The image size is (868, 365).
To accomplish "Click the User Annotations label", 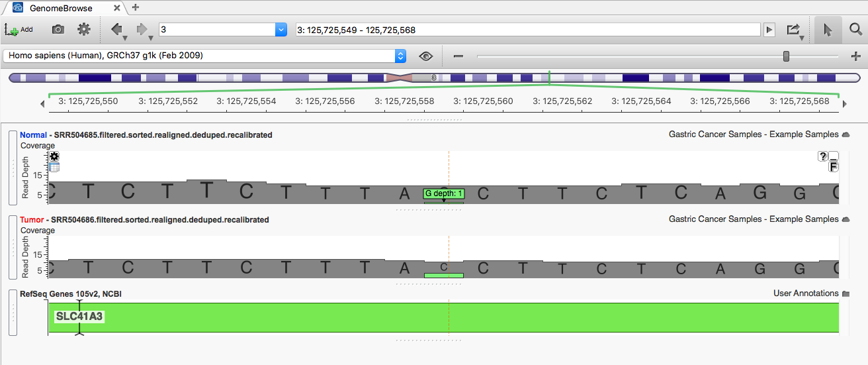I will coord(806,293).
